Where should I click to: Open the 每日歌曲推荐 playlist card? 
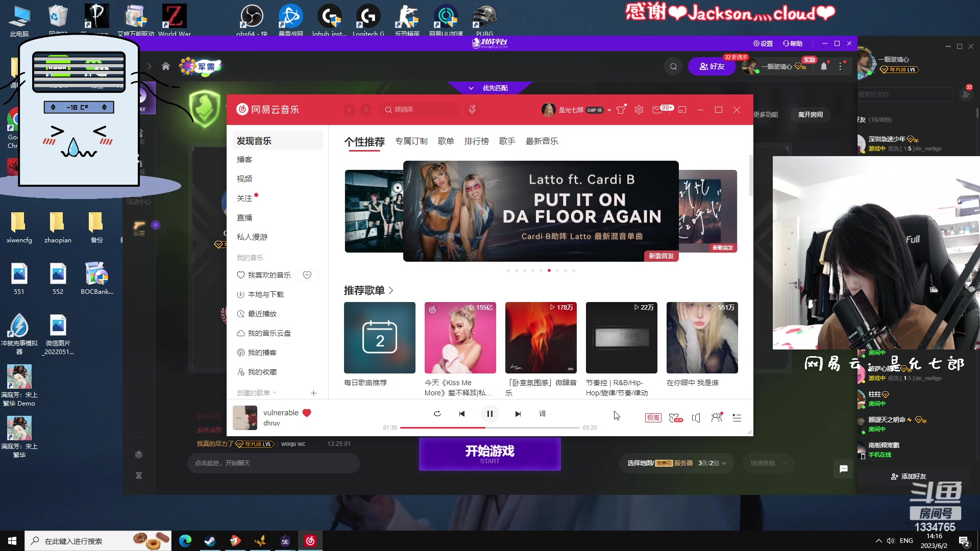[x=379, y=338]
